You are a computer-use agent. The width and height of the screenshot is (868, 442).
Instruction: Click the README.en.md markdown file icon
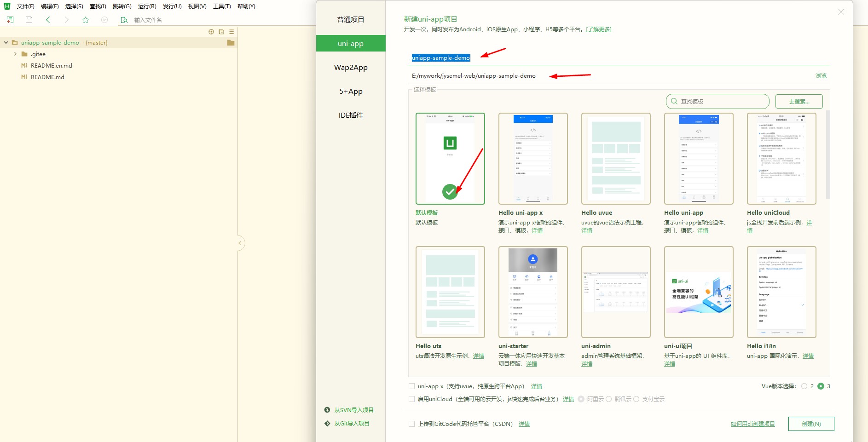(x=24, y=66)
